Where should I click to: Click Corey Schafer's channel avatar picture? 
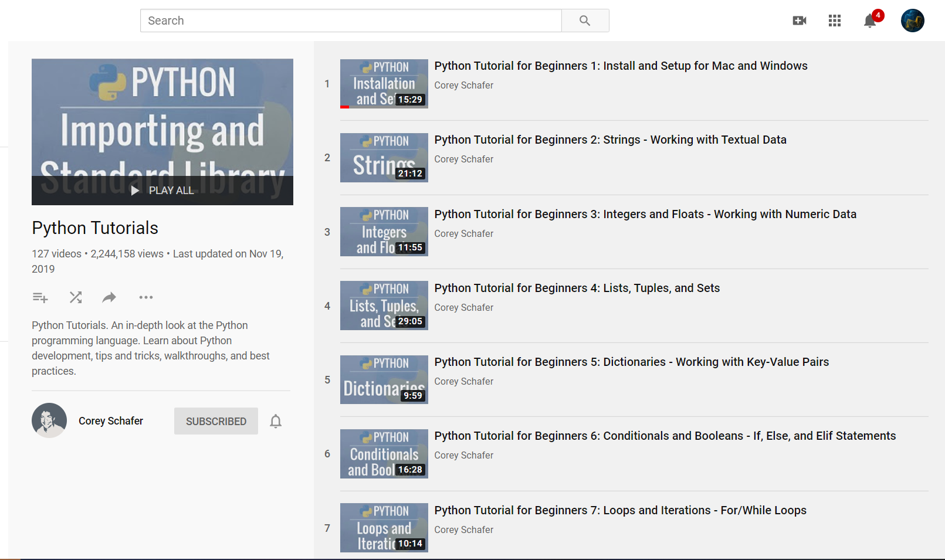49,420
